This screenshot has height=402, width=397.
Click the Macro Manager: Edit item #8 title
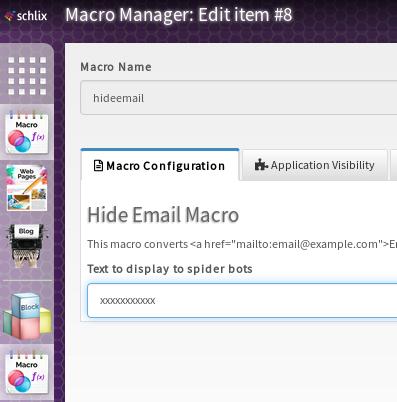[x=179, y=15]
